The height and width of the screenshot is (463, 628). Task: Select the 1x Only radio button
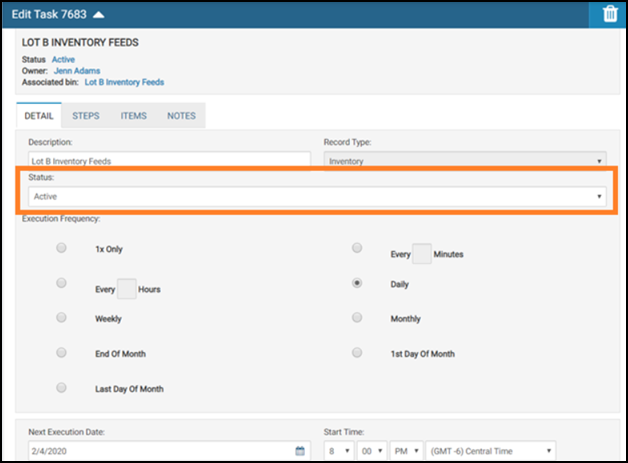click(x=62, y=247)
